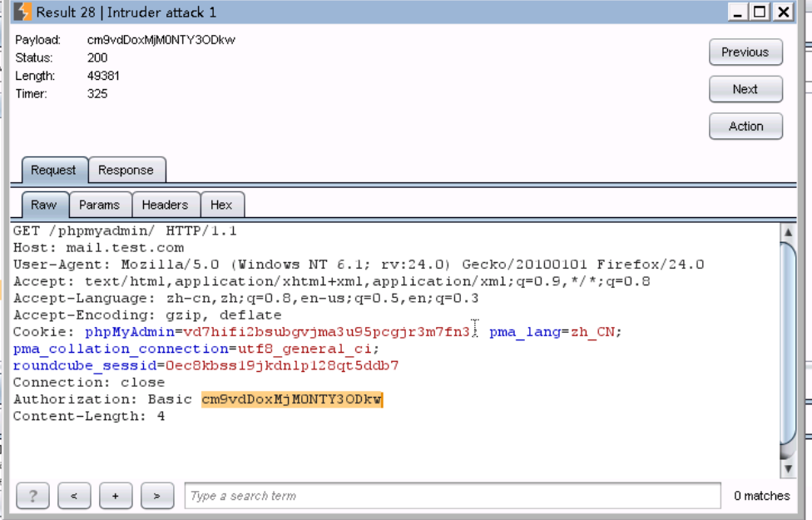
Task: Click the Status value 200
Action: point(97,57)
